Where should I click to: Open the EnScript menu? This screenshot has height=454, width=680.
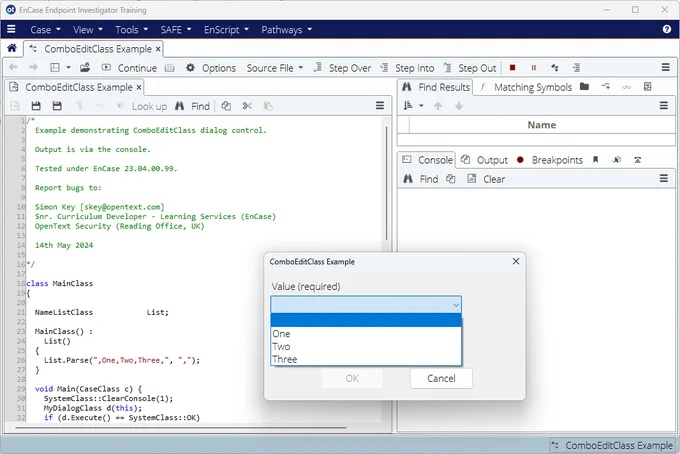[x=226, y=29]
